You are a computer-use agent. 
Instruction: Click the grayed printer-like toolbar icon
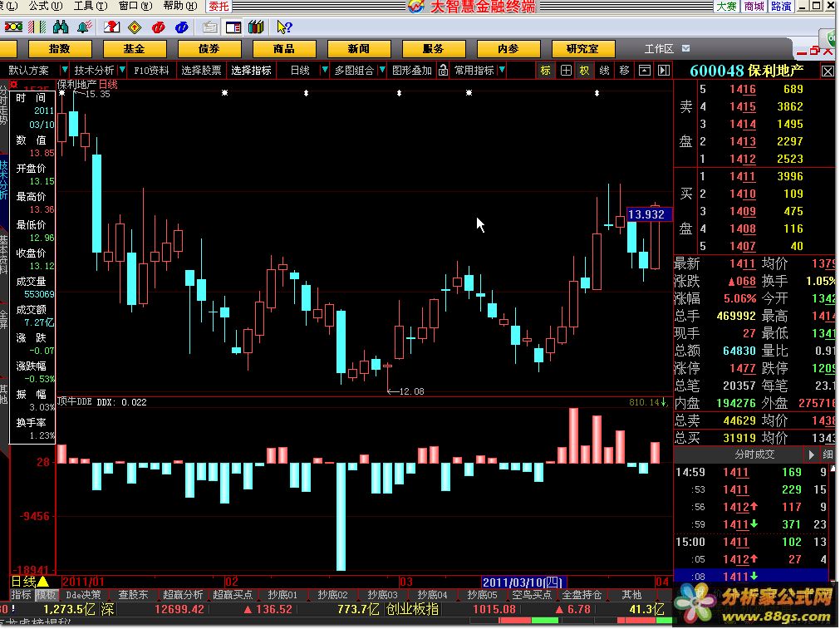pos(210,27)
